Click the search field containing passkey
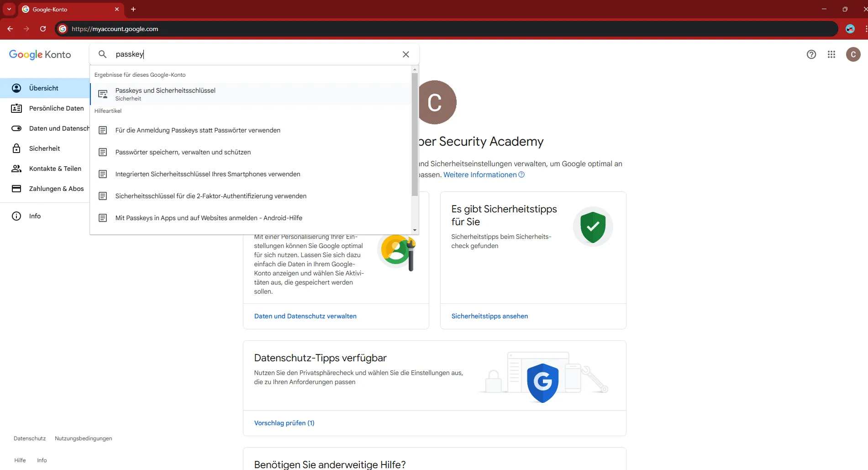Screen dimensions: 868x470 pyautogui.click(x=254, y=54)
